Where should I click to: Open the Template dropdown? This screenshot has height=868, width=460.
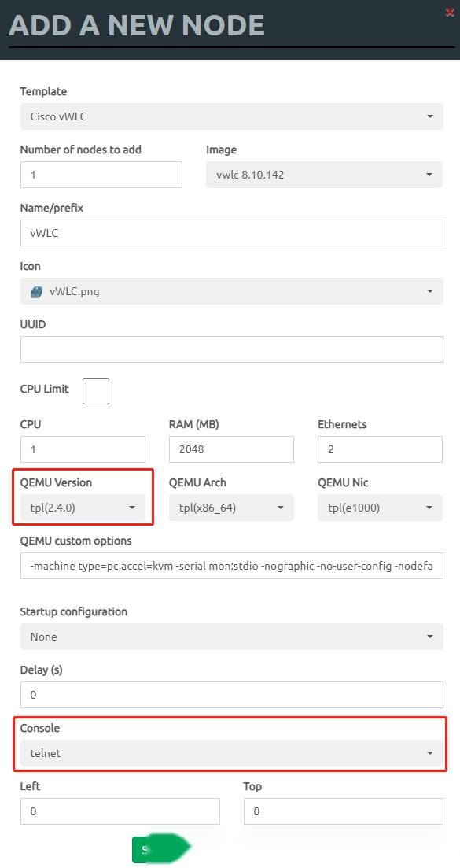(230, 116)
